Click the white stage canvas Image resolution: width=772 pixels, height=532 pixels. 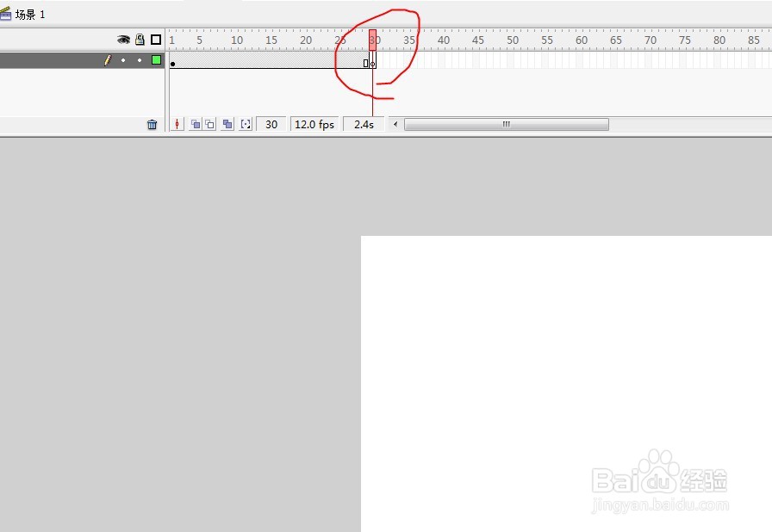(566, 384)
